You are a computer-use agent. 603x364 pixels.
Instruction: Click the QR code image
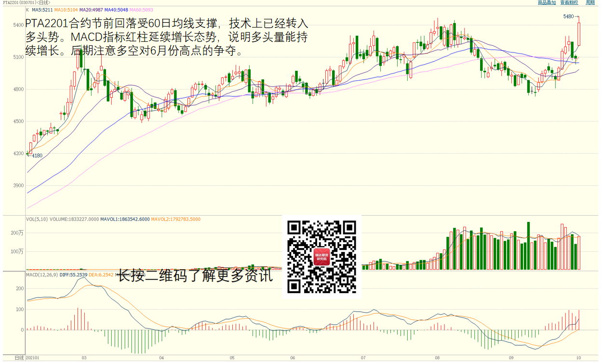tap(322, 257)
